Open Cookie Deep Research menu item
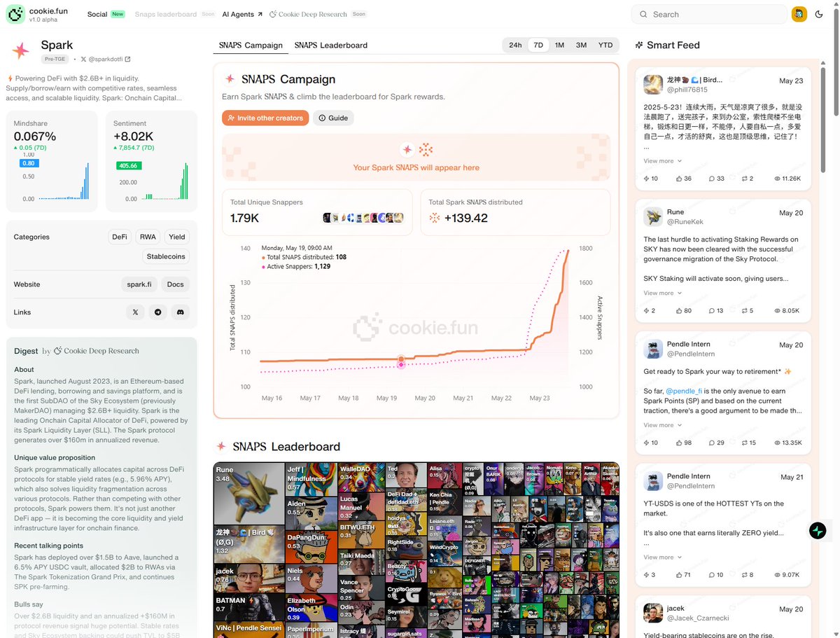The image size is (840, 638). (x=308, y=14)
